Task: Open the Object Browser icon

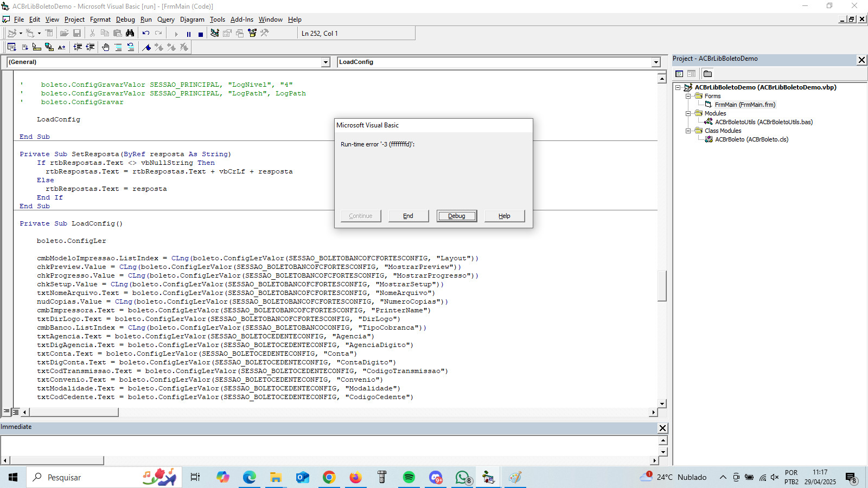Action: coord(252,33)
